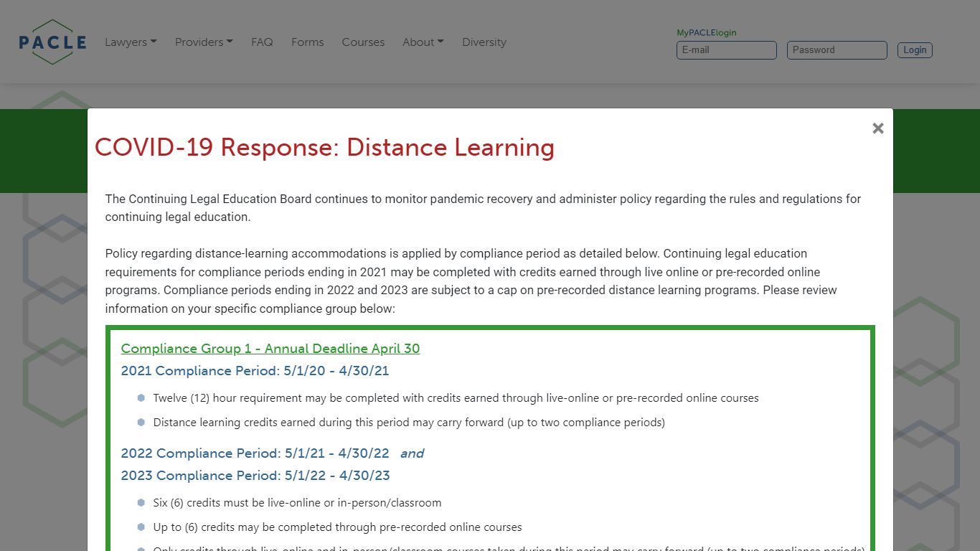Click the Twelve (12) hour requirement bullet text

coord(456,398)
